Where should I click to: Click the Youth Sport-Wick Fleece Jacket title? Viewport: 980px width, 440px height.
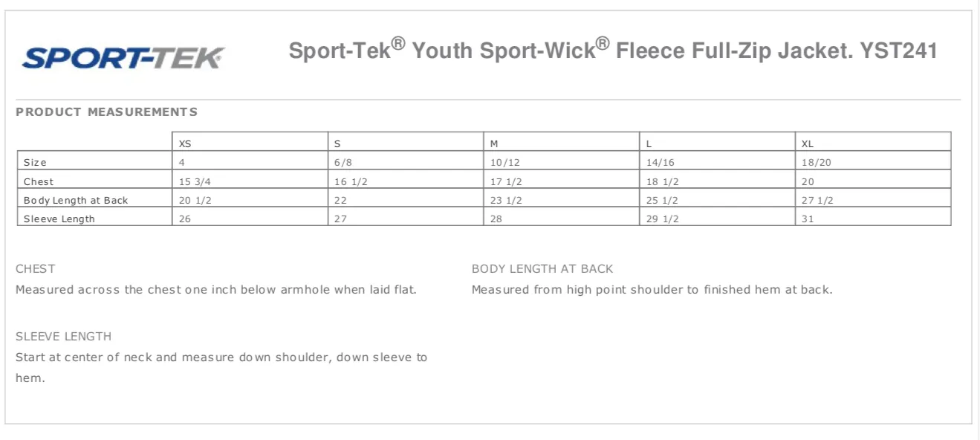click(x=613, y=50)
